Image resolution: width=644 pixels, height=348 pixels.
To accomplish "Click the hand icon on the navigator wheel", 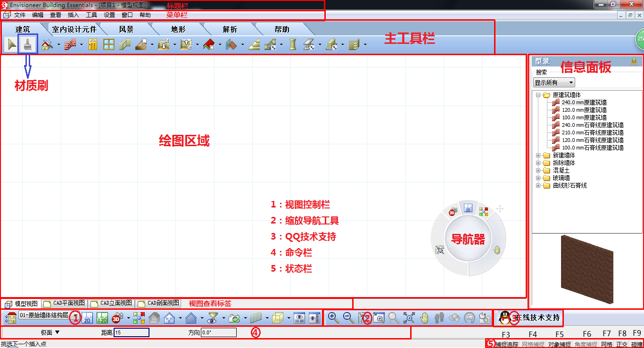I will (497, 250).
